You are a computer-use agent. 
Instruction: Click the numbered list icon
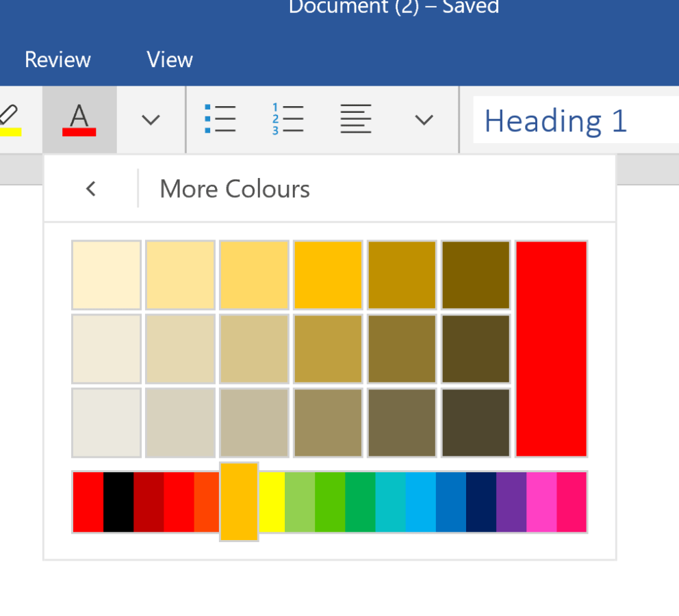(x=288, y=119)
